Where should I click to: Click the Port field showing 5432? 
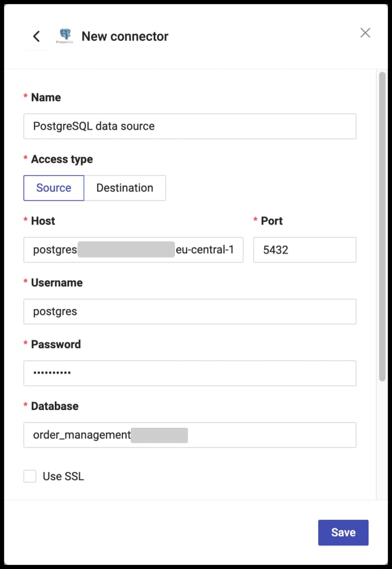305,249
